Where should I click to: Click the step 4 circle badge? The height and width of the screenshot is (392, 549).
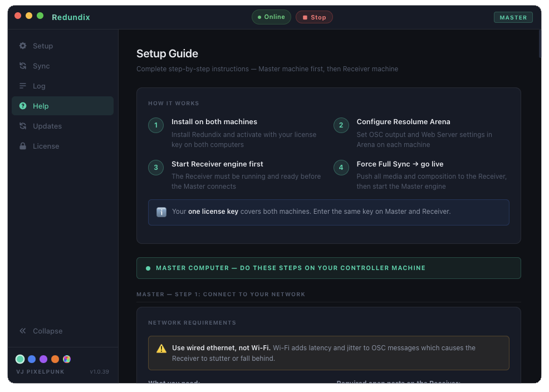341,167
